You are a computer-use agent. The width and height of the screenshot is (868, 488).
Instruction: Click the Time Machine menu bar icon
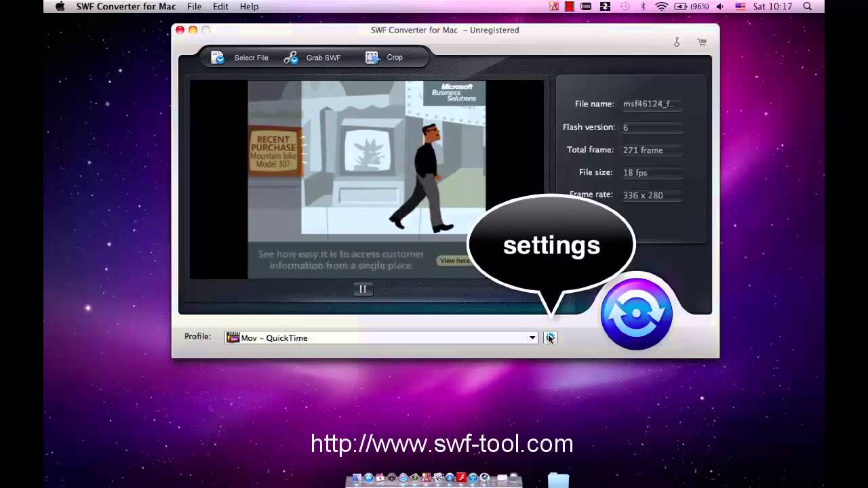[625, 6]
